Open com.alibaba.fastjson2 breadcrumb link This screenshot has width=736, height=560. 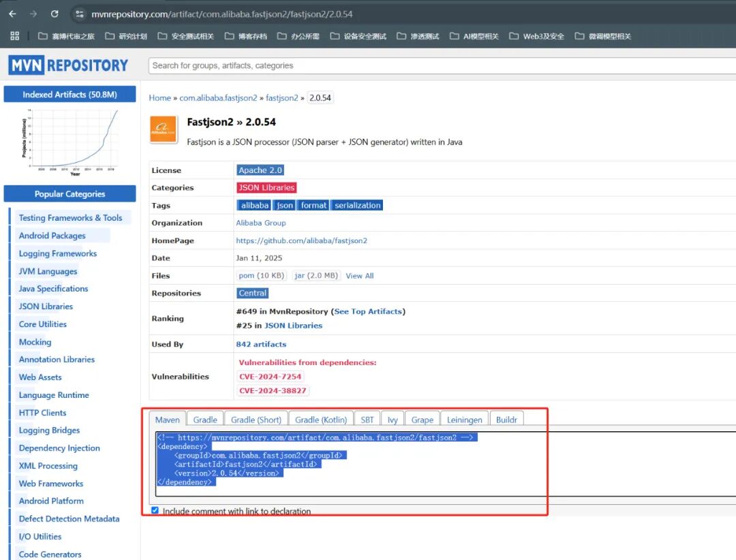click(218, 97)
